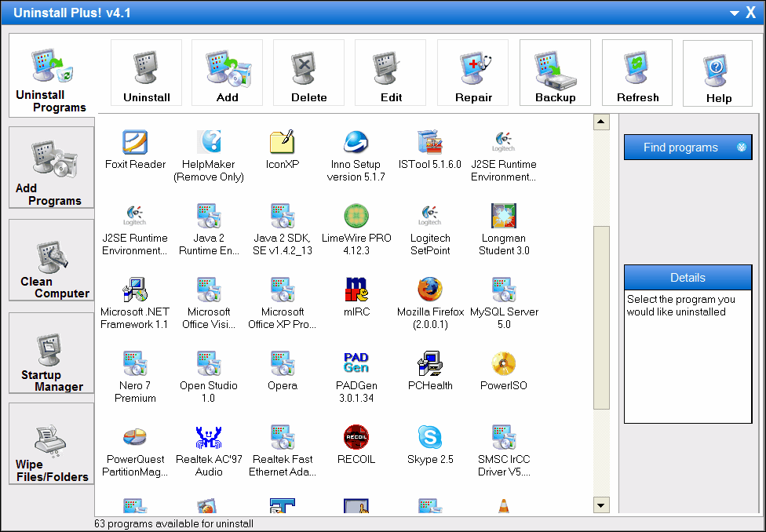Select the PowerISO disc icon
This screenshot has height=532, width=766.
click(504, 364)
